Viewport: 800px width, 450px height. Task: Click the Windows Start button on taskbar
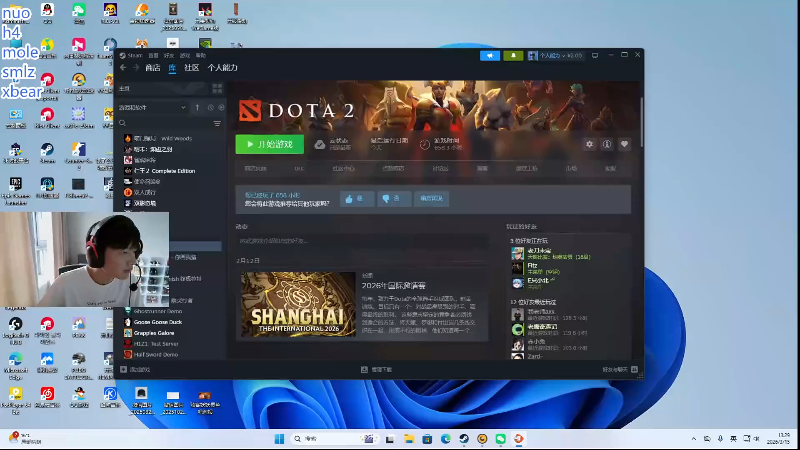[279, 439]
